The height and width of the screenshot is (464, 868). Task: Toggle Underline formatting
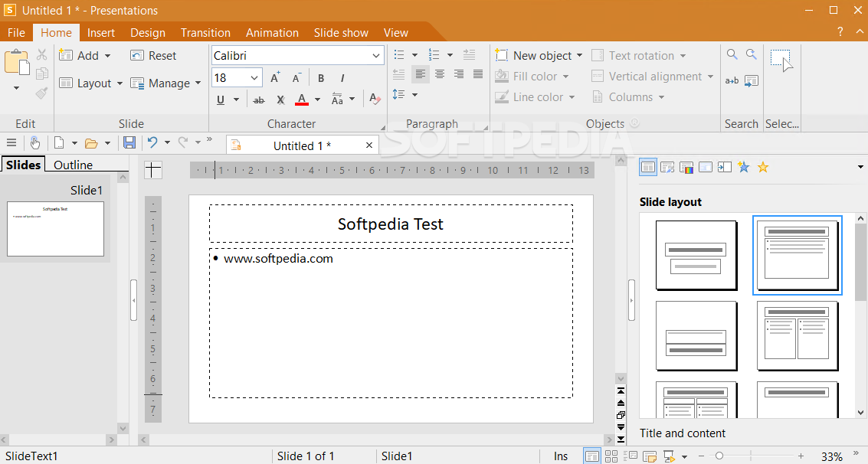[x=221, y=100]
